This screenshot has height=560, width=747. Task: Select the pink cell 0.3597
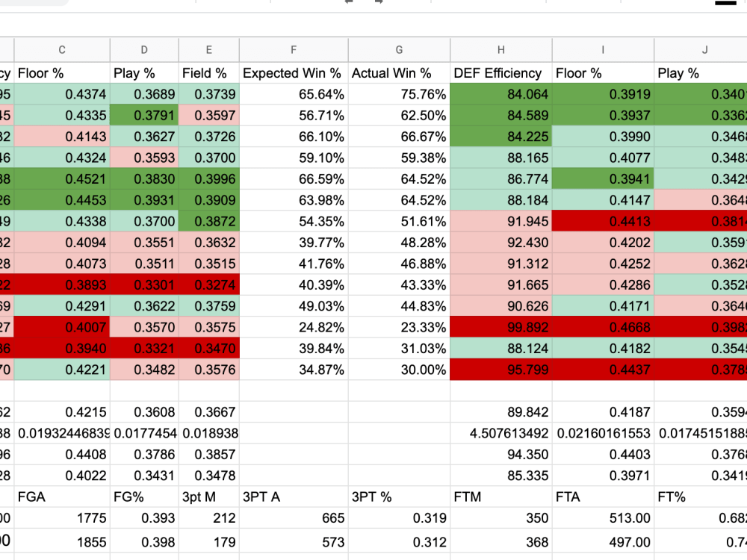(x=209, y=115)
